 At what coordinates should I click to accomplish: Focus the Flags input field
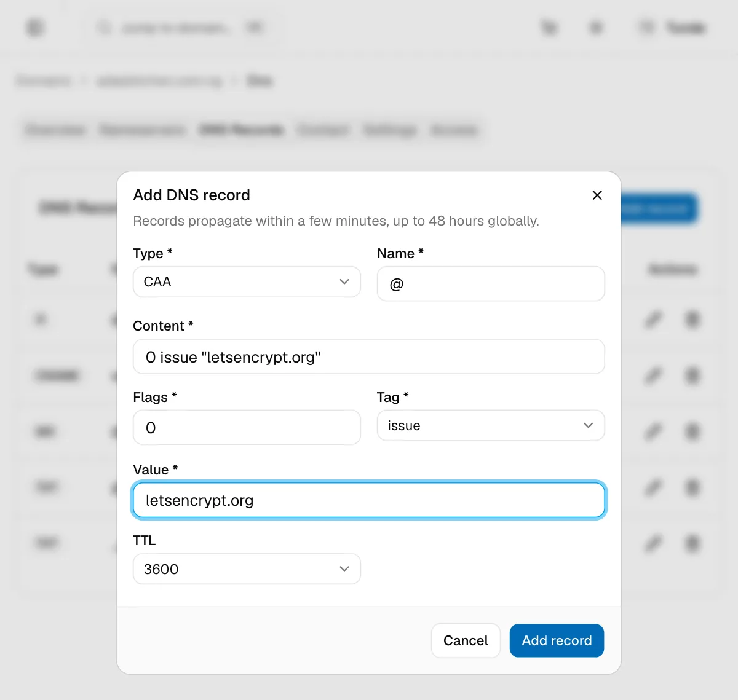click(x=247, y=428)
